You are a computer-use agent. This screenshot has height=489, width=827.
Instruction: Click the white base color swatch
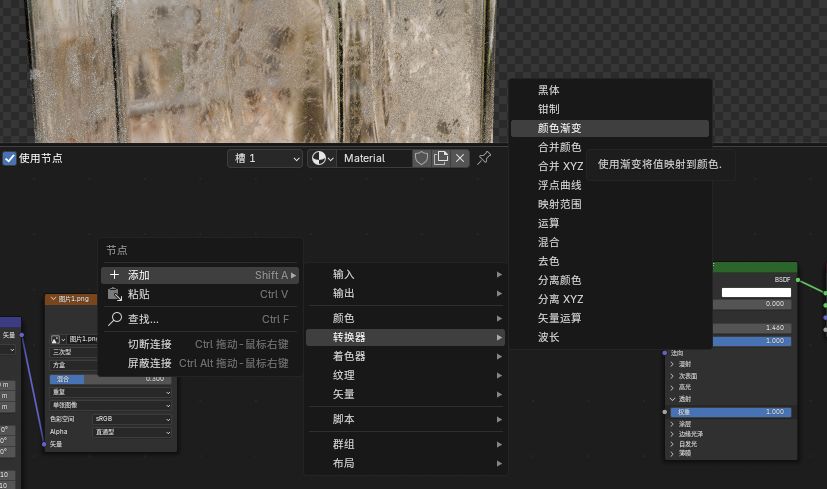coord(756,293)
